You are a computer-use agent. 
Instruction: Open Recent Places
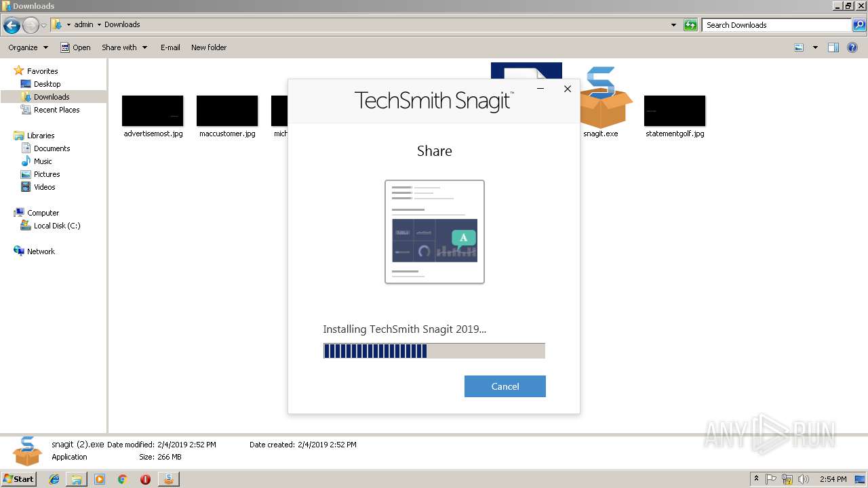(56, 110)
